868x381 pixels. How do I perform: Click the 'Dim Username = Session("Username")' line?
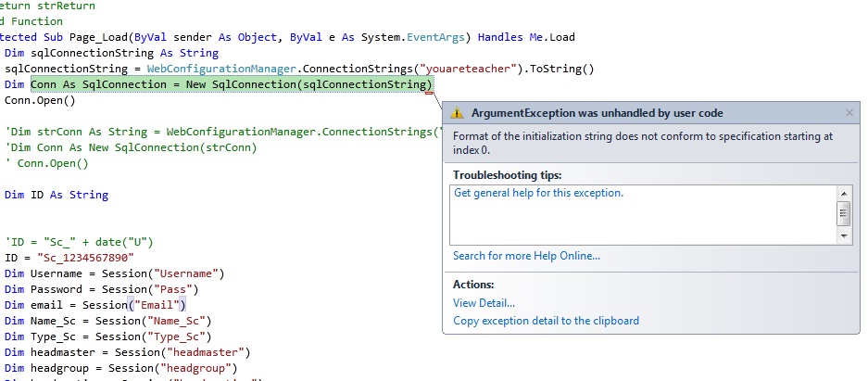[x=115, y=273]
